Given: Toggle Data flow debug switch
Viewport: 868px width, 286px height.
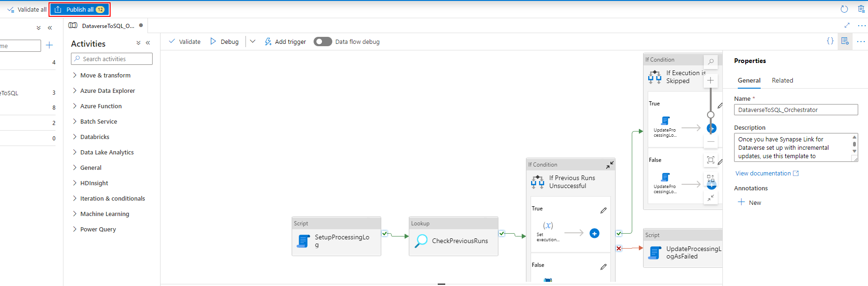Looking at the screenshot, I should pyautogui.click(x=322, y=42).
